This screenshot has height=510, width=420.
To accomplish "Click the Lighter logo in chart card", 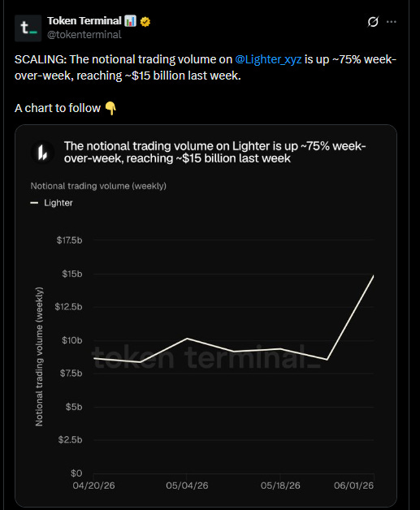I will point(42,152).
